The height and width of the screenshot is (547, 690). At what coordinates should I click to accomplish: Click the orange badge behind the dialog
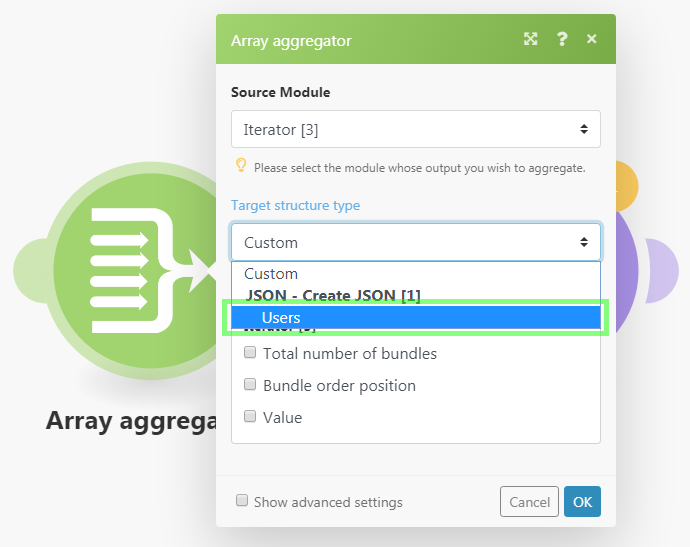(627, 186)
